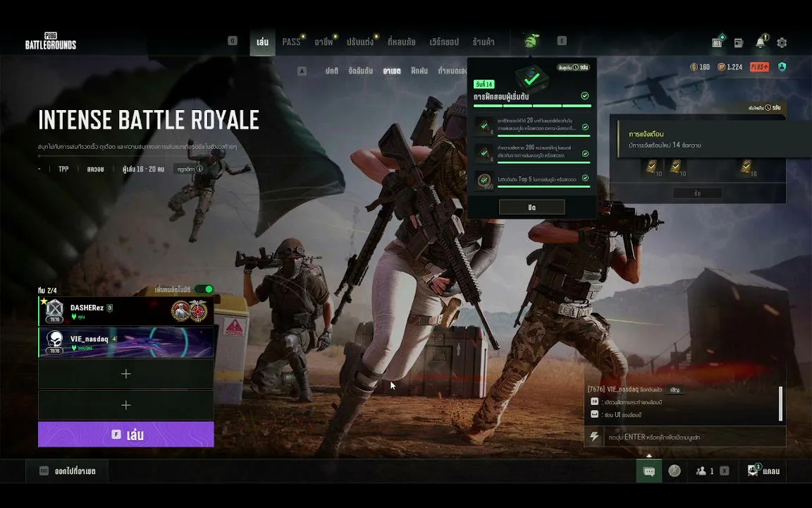812x508 pixels.
Task: Open the PUBG Battlegrounds logo home
Action: (x=51, y=40)
